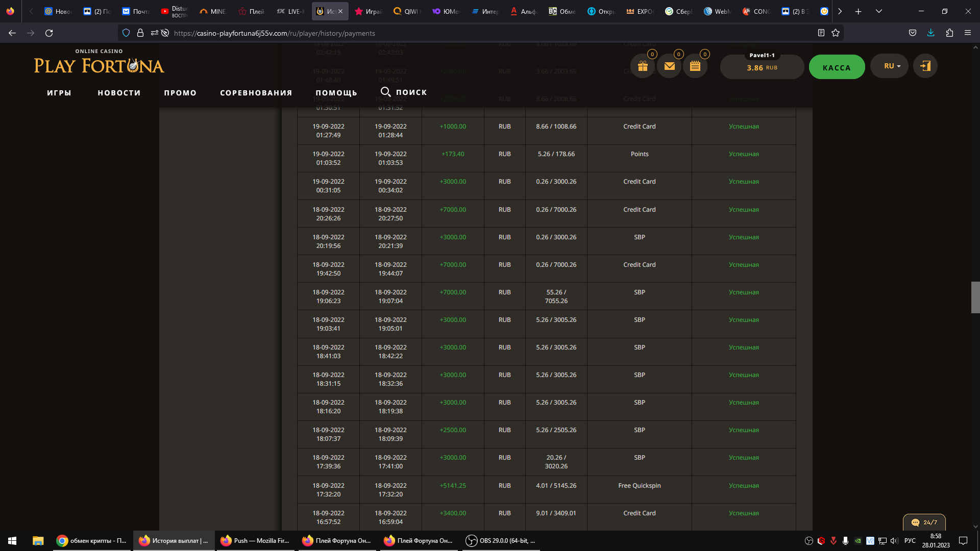The width and height of the screenshot is (980, 551).
Task: Click the search magnifier icon
Action: [x=386, y=92]
